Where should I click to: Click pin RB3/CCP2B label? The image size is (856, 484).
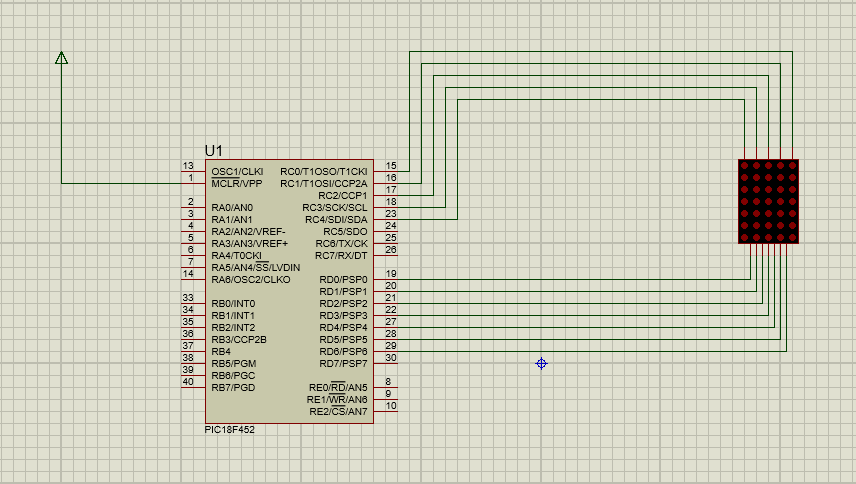coord(239,339)
